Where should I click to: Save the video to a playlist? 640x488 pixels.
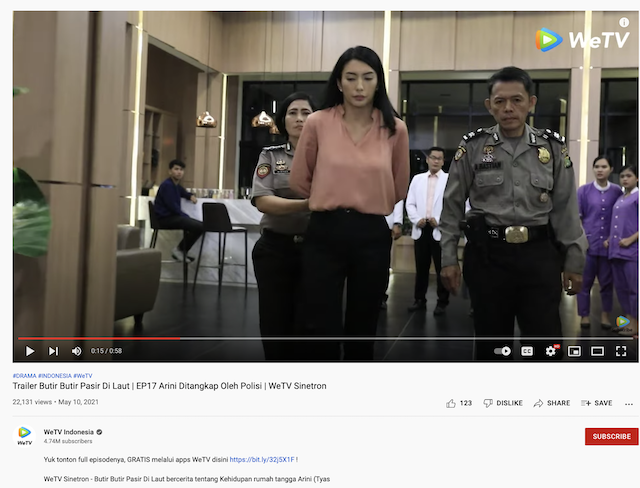pos(597,403)
